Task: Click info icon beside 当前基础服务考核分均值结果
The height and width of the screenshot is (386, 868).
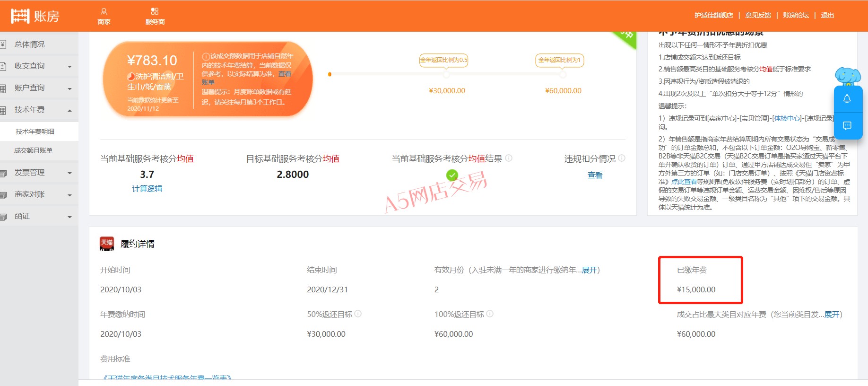Action: point(509,158)
